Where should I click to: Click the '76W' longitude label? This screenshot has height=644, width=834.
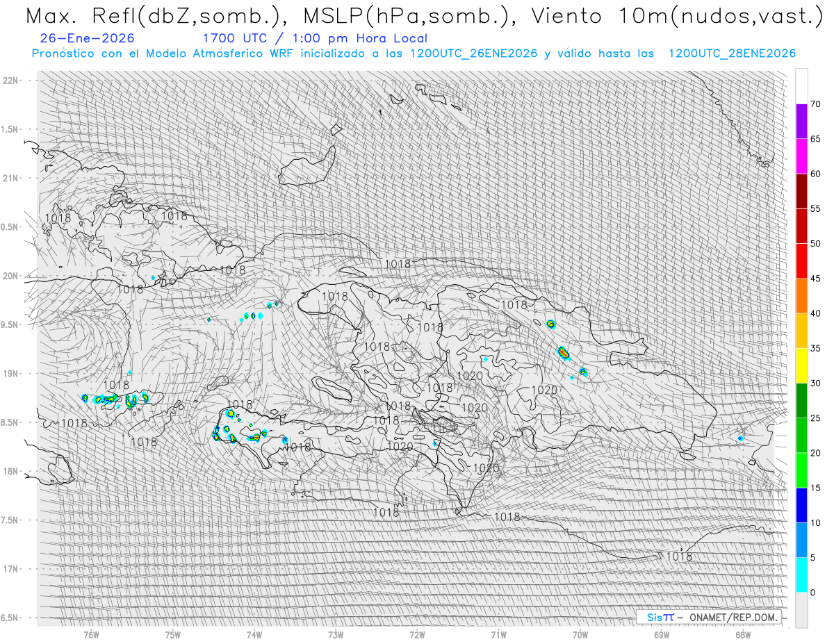(x=91, y=634)
